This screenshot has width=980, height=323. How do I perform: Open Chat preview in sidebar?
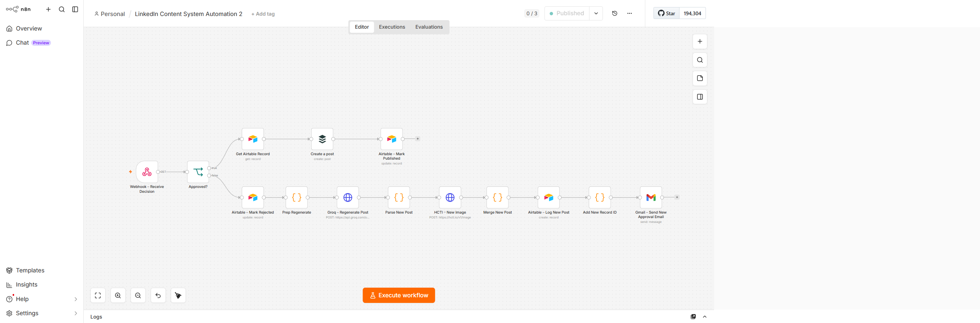click(41, 43)
